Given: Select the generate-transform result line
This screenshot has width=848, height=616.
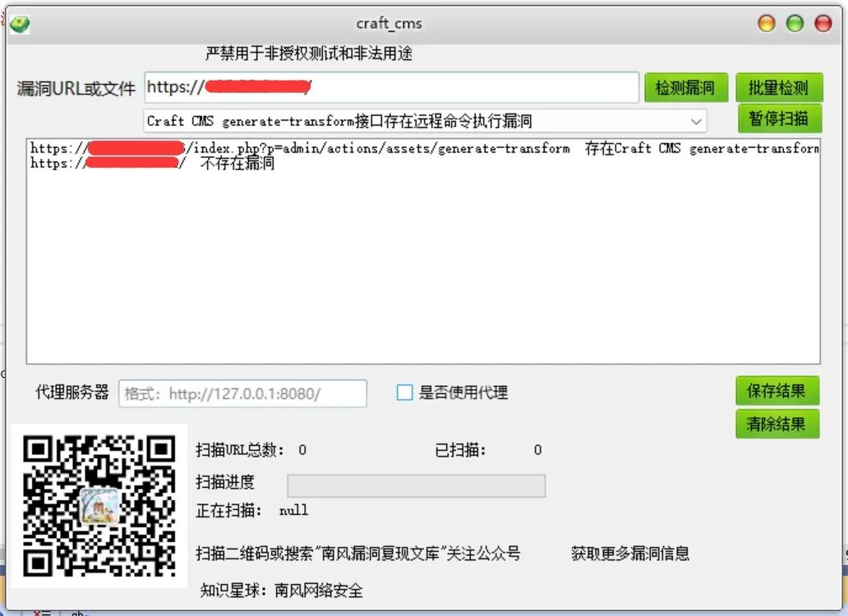Looking at the screenshot, I should coord(425,148).
